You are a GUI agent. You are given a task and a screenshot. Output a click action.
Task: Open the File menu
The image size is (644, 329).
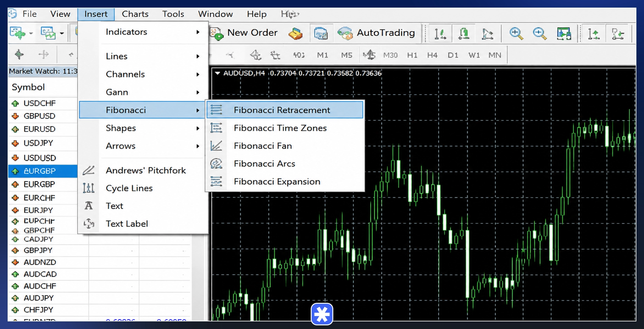click(29, 14)
